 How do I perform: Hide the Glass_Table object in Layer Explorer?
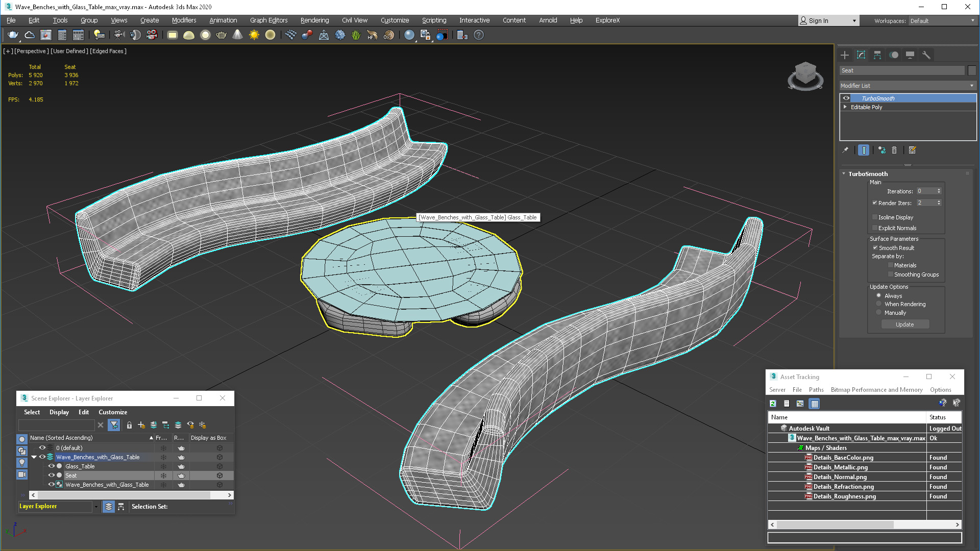52,466
